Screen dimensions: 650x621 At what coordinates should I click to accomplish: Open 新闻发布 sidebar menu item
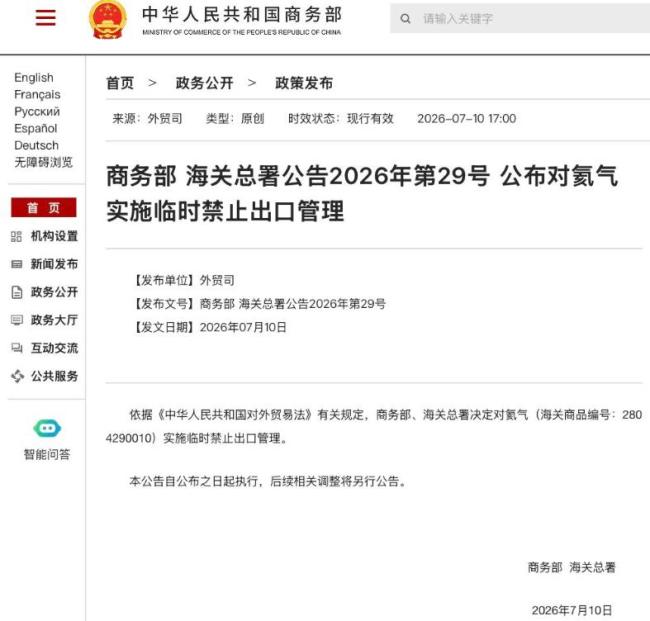tap(54, 264)
